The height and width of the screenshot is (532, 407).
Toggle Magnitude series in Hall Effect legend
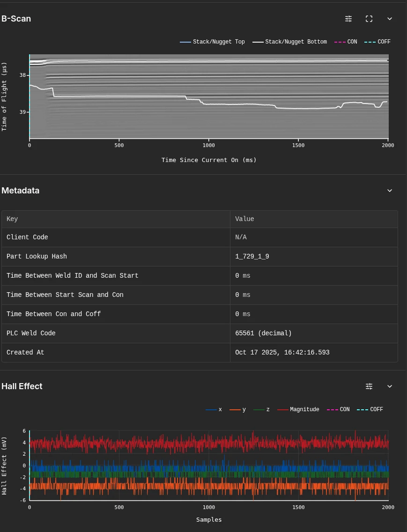(298, 410)
